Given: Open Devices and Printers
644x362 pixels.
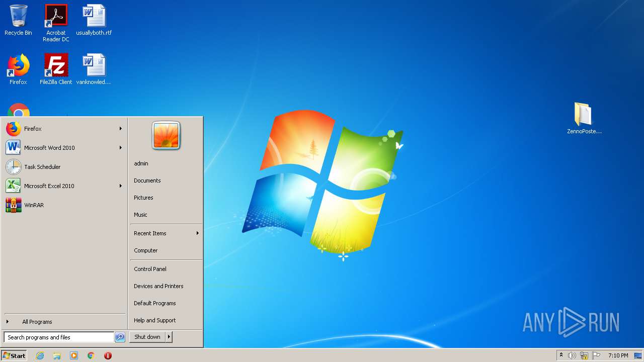Looking at the screenshot, I should (166, 286).
